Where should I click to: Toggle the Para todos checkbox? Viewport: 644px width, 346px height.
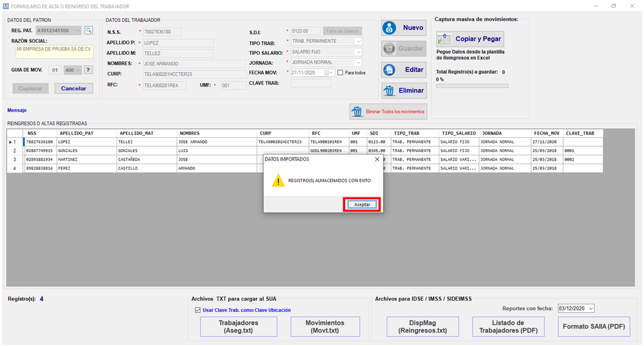(x=340, y=72)
